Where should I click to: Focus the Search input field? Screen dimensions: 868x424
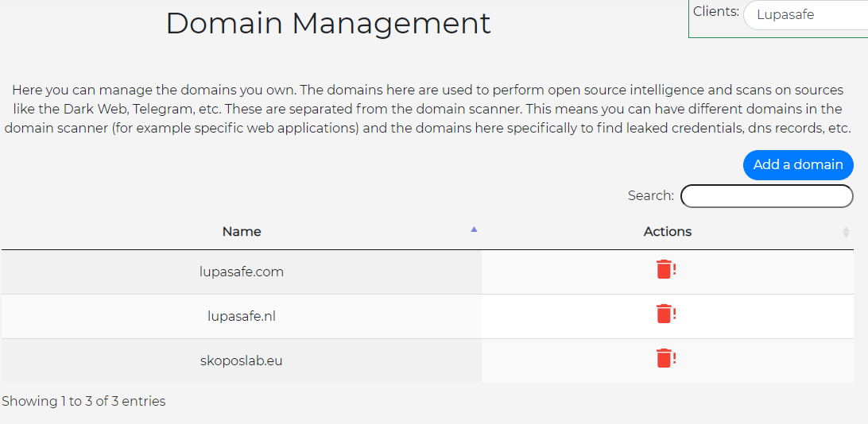click(767, 196)
